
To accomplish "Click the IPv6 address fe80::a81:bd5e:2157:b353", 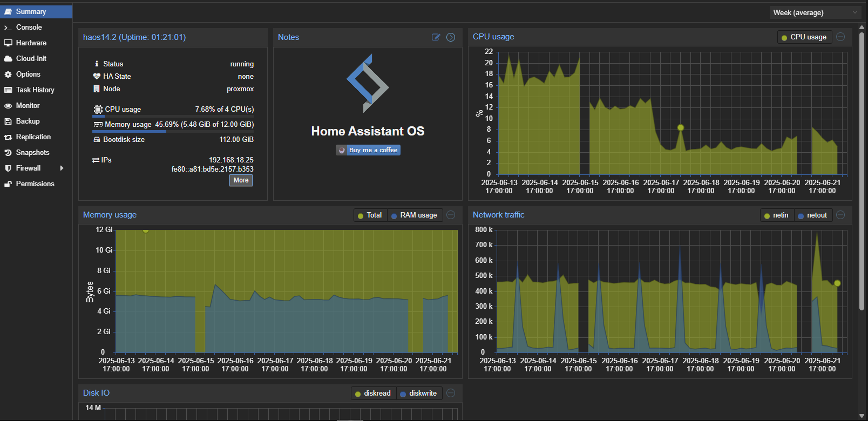I will (213, 169).
